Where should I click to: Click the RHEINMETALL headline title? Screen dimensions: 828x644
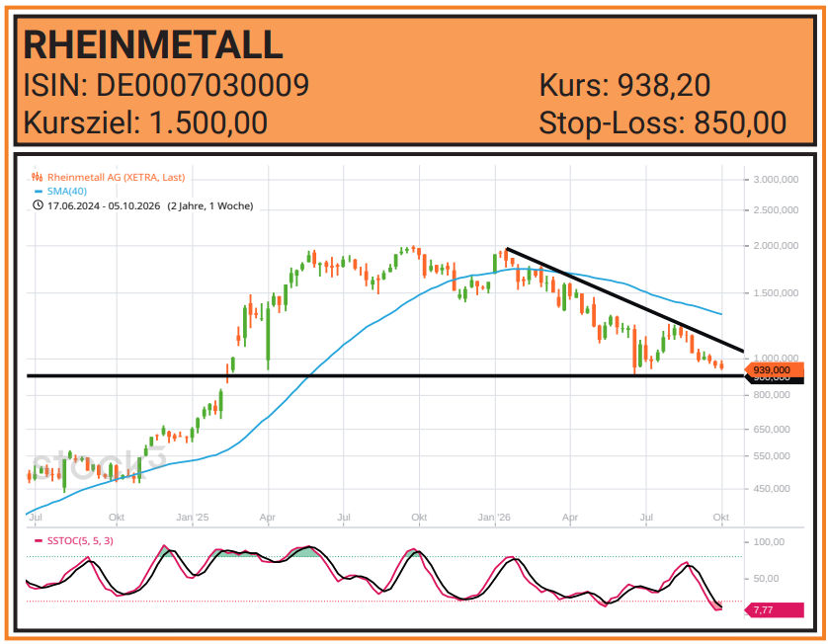point(153,45)
